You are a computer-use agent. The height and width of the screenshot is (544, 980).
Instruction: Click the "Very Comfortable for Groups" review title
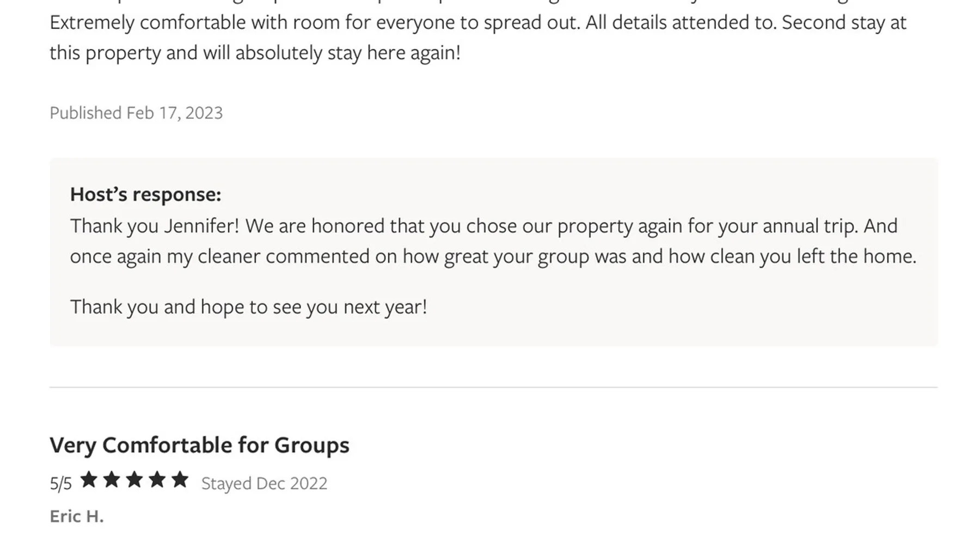click(x=199, y=445)
